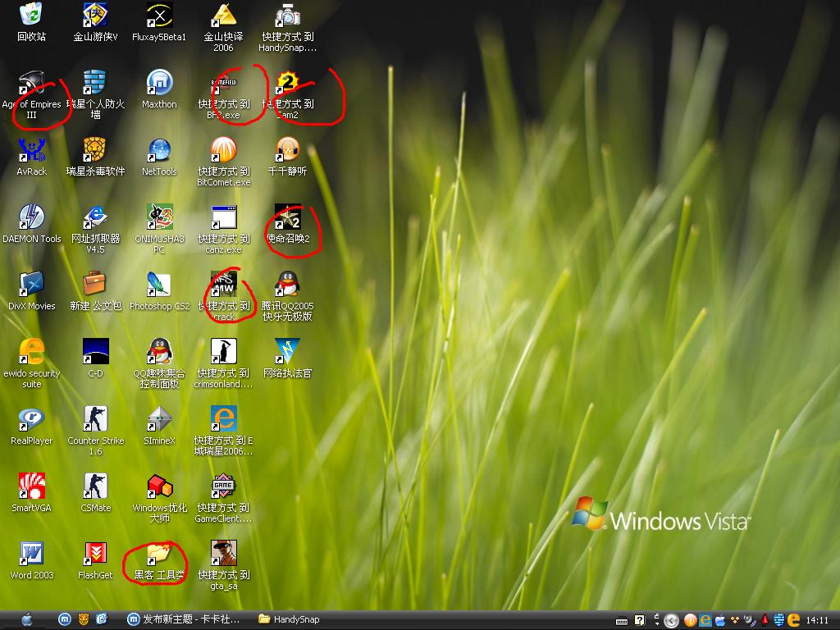The height and width of the screenshot is (630, 840).
Task: Open Word 2003 shortcut
Action: pos(31,554)
